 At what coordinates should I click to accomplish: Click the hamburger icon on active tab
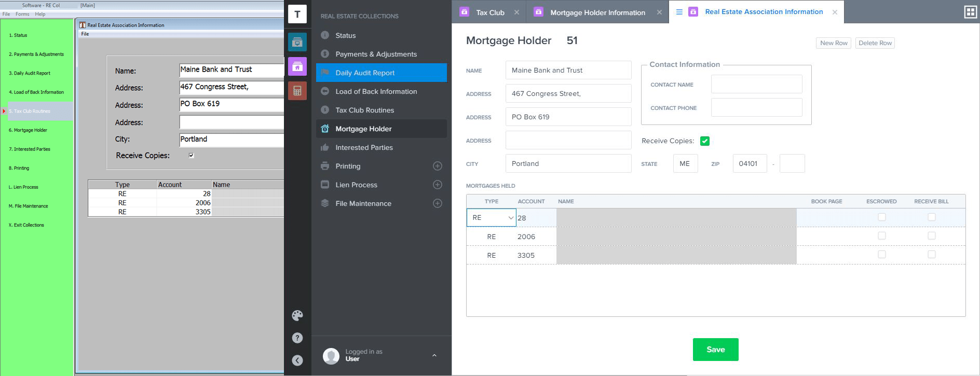click(679, 12)
